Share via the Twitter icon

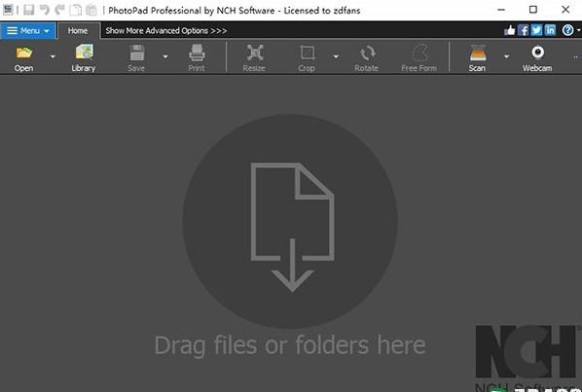point(536,30)
